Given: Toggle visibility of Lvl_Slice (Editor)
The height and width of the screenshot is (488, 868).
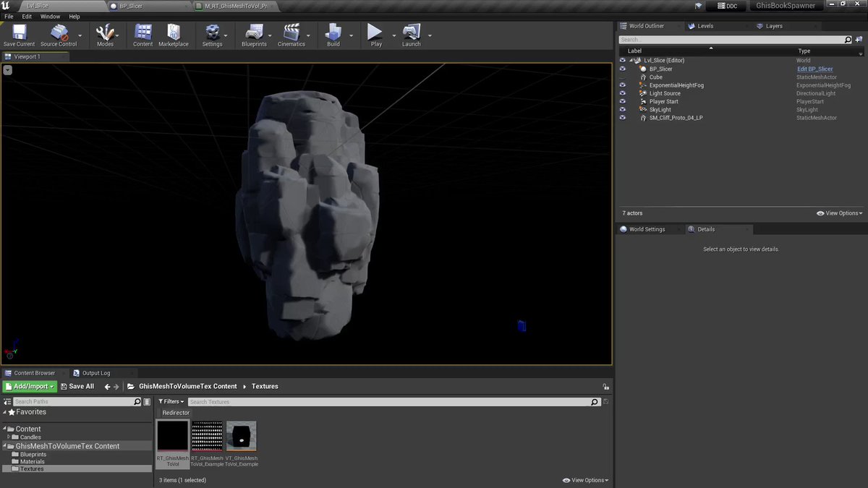Looking at the screenshot, I should [622, 61].
